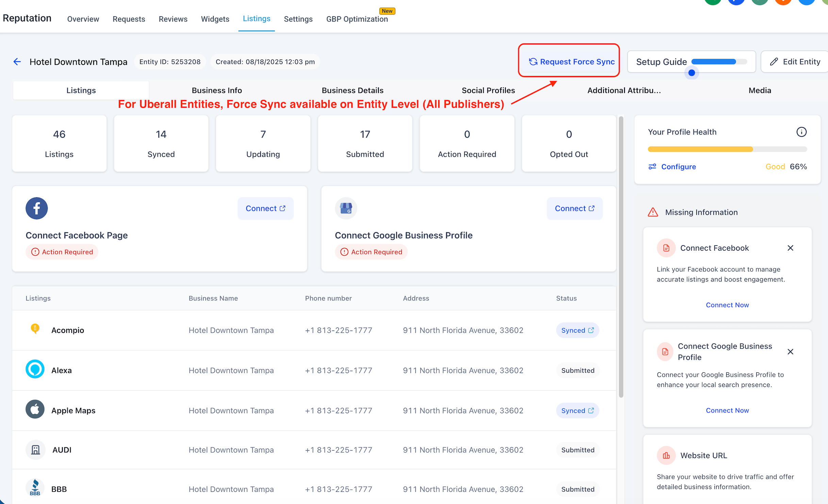Go to GBP Optimization menu item

pos(357,19)
